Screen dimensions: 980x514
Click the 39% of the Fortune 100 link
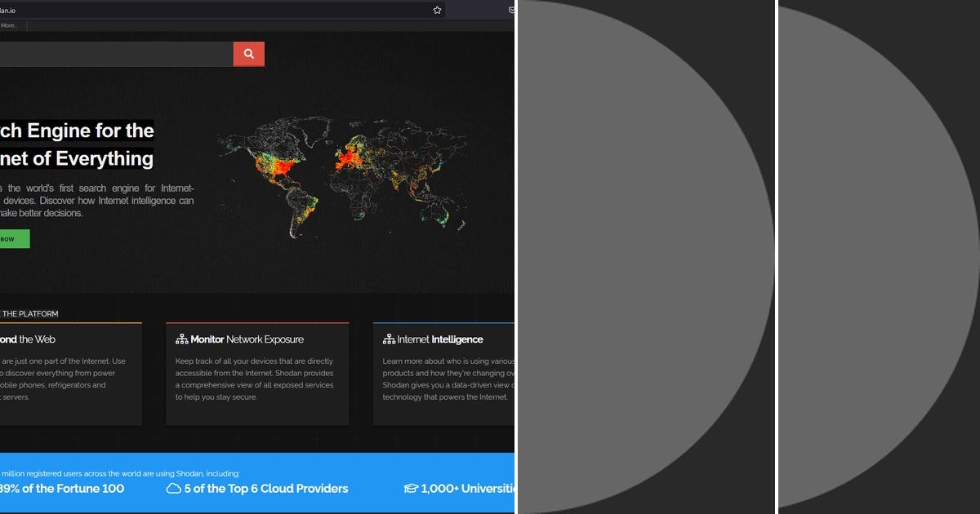64,489
